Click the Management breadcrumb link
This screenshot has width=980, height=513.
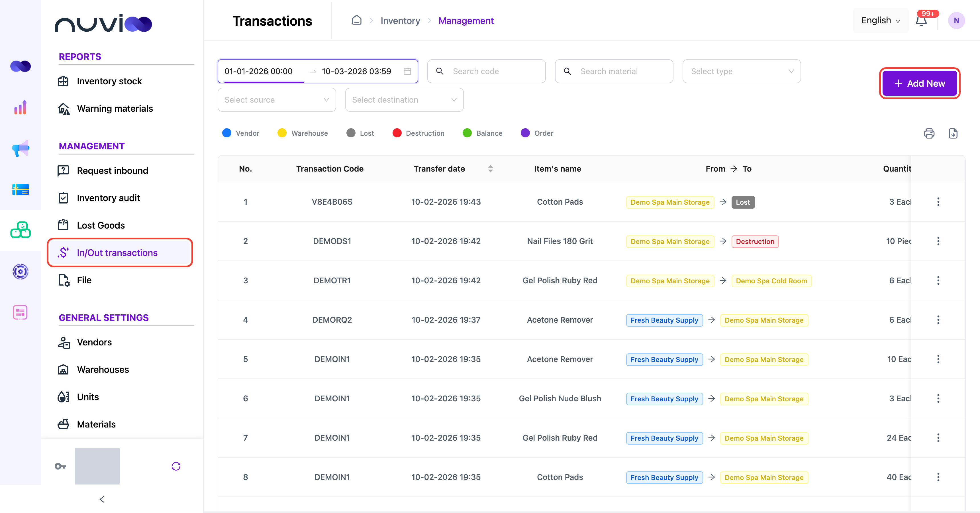coord(466,21)
